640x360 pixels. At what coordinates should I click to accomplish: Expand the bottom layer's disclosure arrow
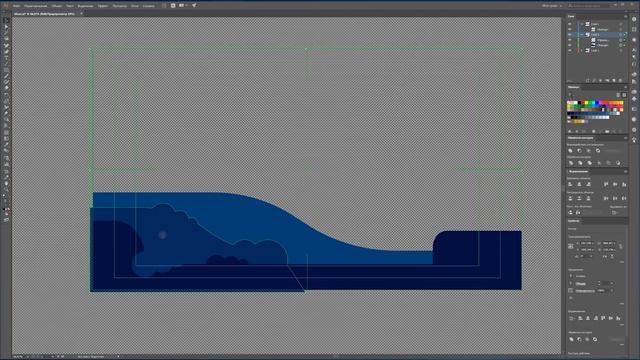coord(582,51)
